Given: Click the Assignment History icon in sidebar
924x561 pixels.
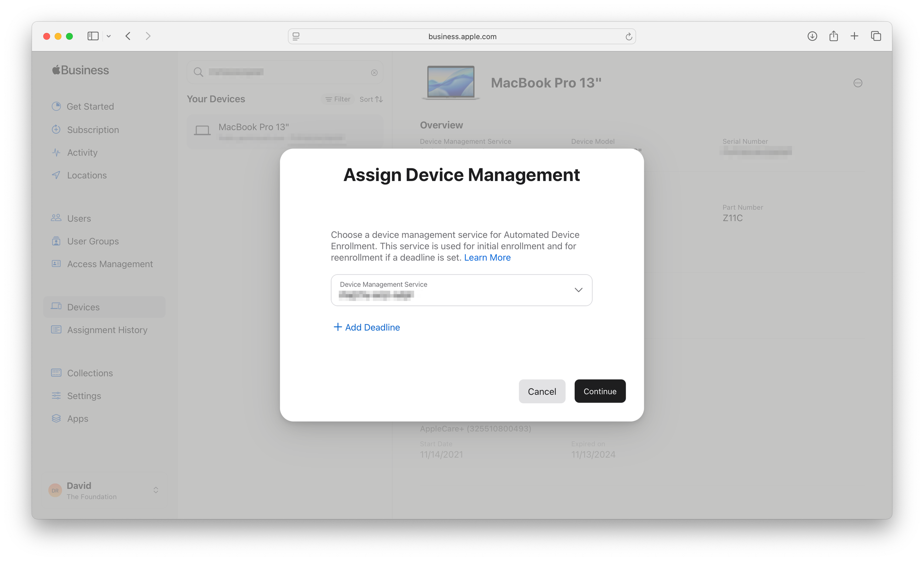Looking at the screenshot, I should [x=56, y=329].
